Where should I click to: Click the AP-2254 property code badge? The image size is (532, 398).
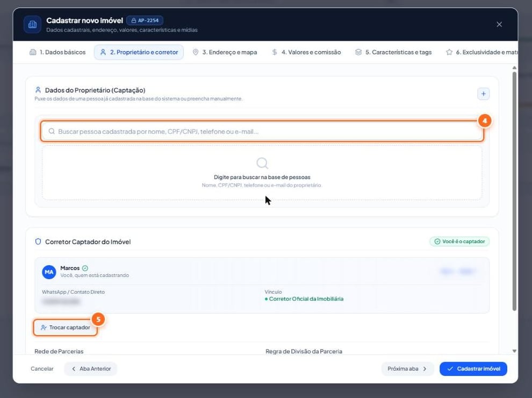(145, 20)
